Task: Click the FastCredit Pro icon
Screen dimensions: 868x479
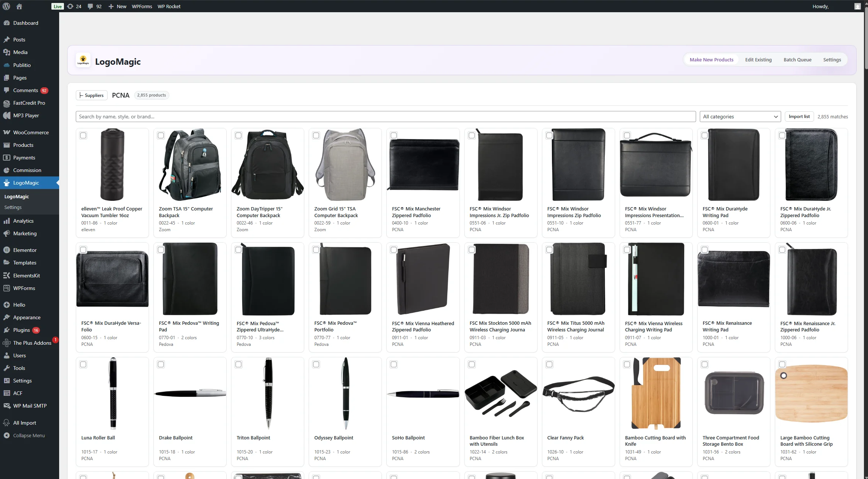Action: click(7, 103)
